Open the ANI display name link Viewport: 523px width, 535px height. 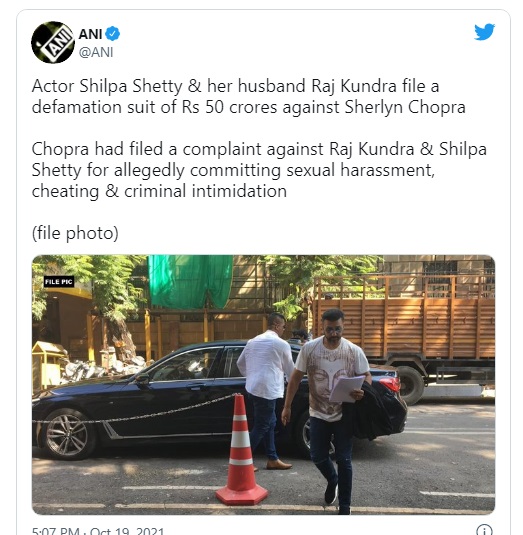click(x=90, y=34)
